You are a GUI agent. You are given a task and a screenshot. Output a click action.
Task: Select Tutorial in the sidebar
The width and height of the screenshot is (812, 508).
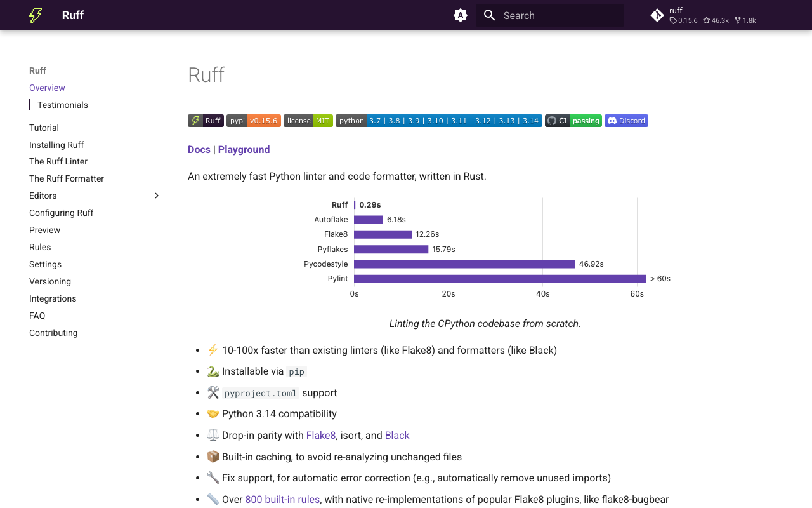(x=44, y=128)
